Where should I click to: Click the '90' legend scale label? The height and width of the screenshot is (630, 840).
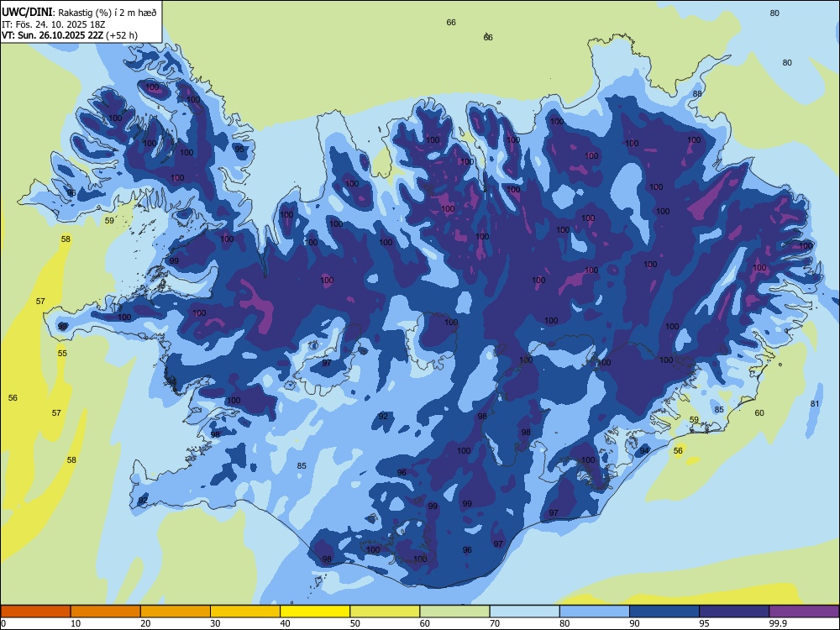point(634,623)
